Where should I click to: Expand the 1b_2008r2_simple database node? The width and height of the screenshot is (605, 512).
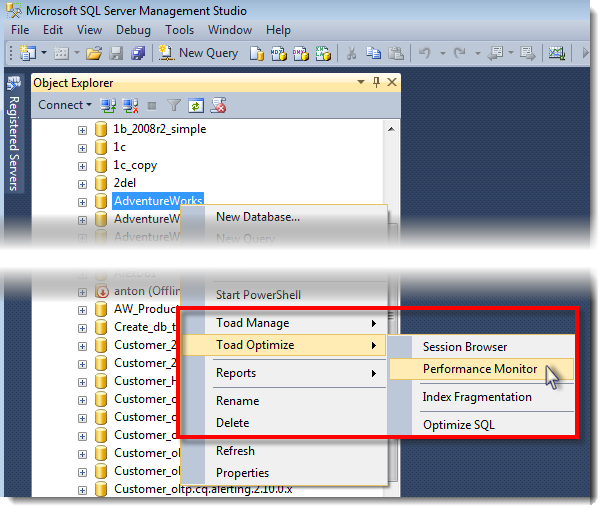pos(82,130)
